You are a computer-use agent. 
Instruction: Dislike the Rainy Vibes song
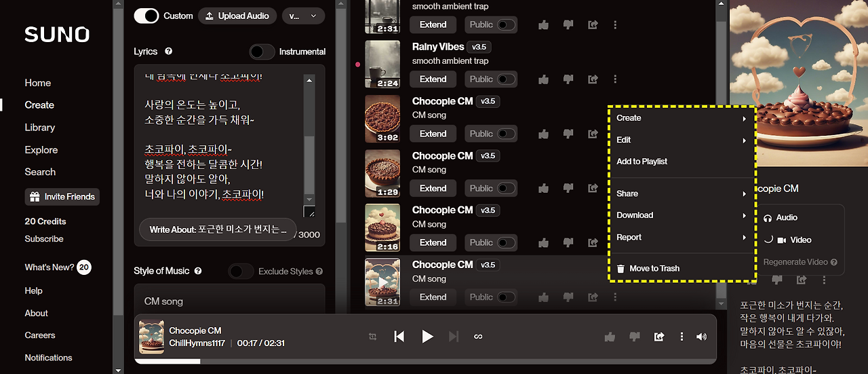pyautogui.click(x=568, y=79)
